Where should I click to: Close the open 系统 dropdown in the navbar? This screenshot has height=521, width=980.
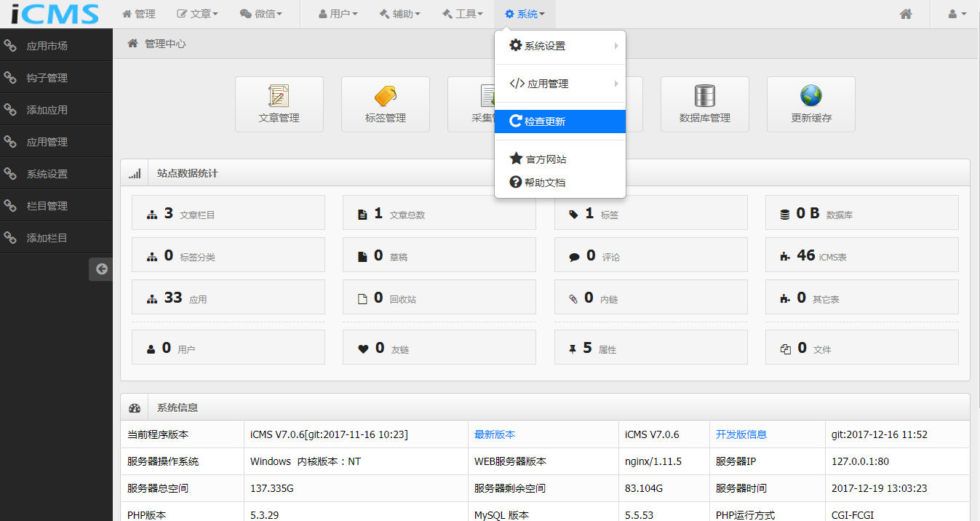(x=525, y=14)
